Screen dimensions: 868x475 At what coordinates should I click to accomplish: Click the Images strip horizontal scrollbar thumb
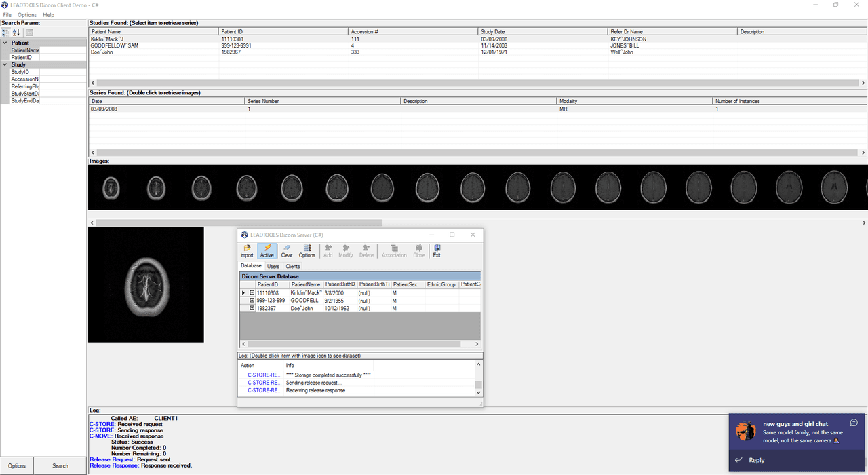[x=239, y=223]
